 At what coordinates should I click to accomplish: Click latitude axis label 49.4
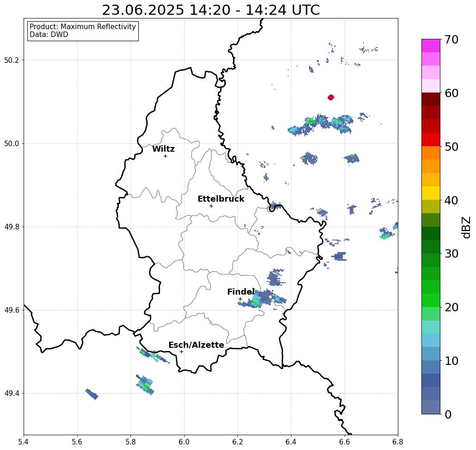coord(11,394)
